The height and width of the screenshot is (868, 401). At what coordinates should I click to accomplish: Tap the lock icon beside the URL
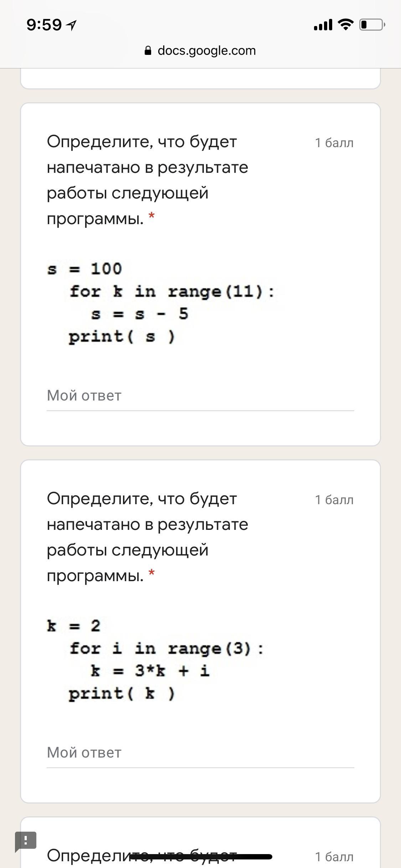click(x=148, y=51)
